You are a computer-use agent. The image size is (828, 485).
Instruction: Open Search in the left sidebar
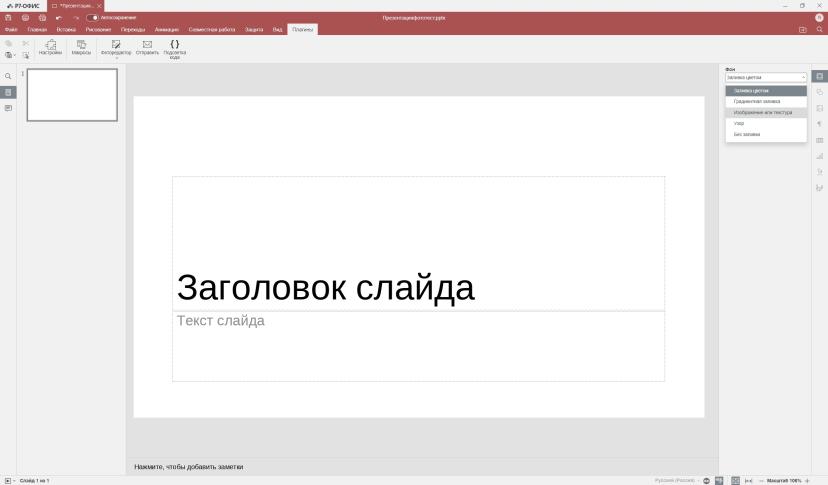pos(8,76)
